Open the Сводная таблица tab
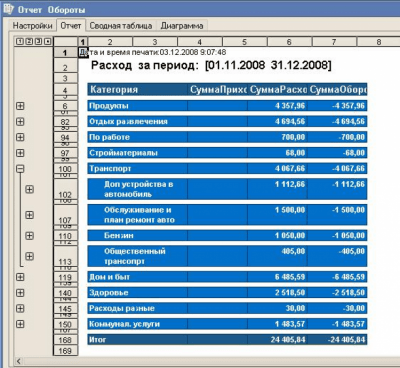400x368 pixels. click(121, 26)
